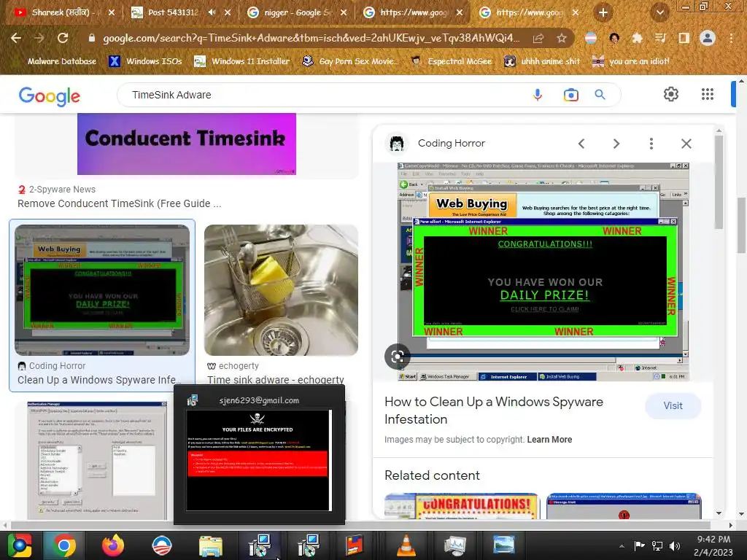This screenshot has height=560, width=747.
Task: Switch to Chrome in the taskbar
Action: pyautogui.click(x=64, y=545)
